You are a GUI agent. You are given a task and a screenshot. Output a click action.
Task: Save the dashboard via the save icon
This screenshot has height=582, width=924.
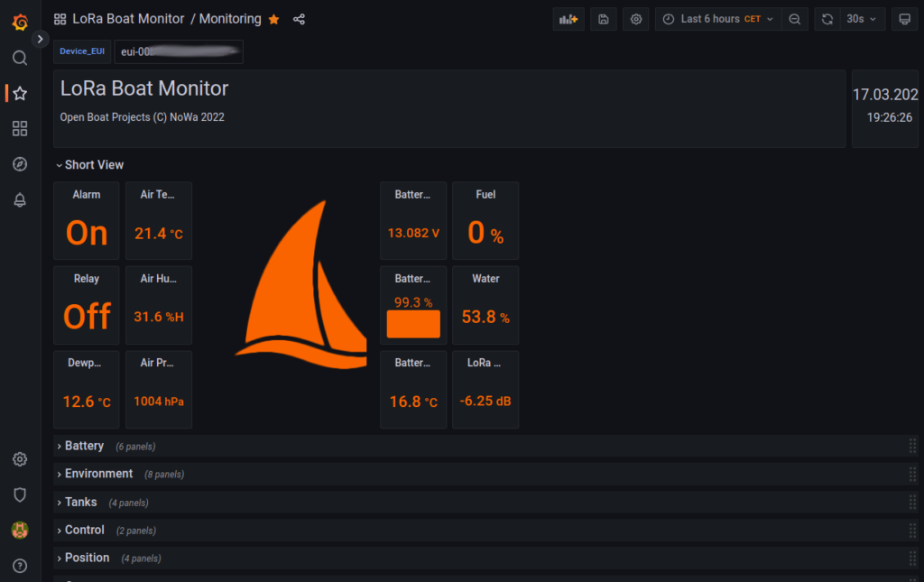pyautogui.click(x=603, y=18)
